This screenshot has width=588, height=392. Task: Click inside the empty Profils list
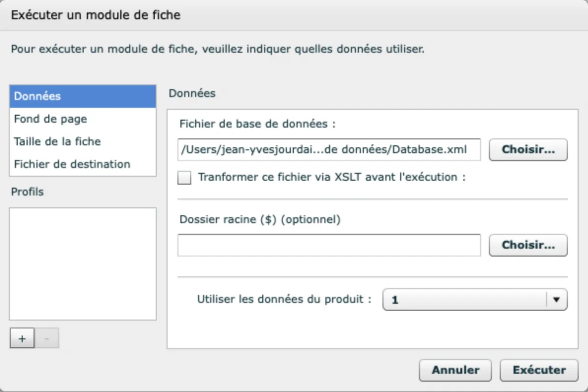pos(82,263)
